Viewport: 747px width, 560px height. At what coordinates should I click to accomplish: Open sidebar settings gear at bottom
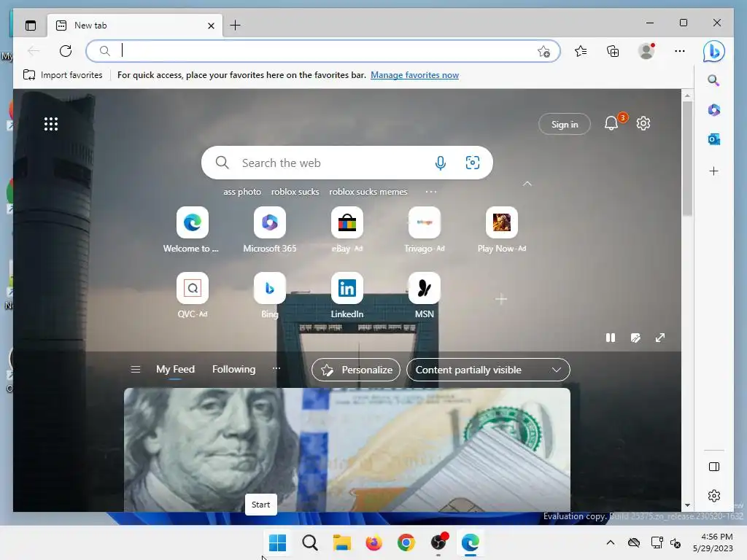coord(714,496)
